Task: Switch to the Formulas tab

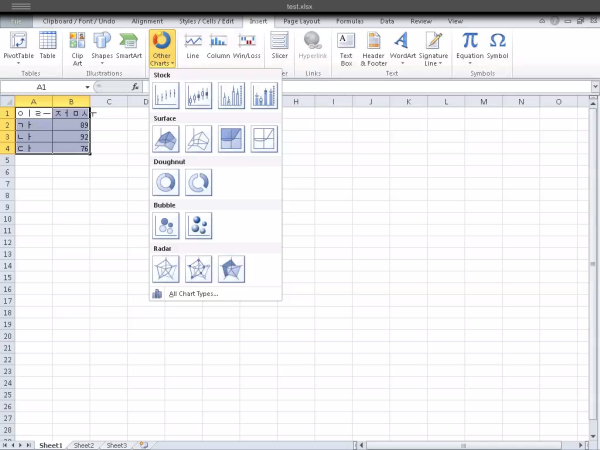Action: (x=350, y=21)
